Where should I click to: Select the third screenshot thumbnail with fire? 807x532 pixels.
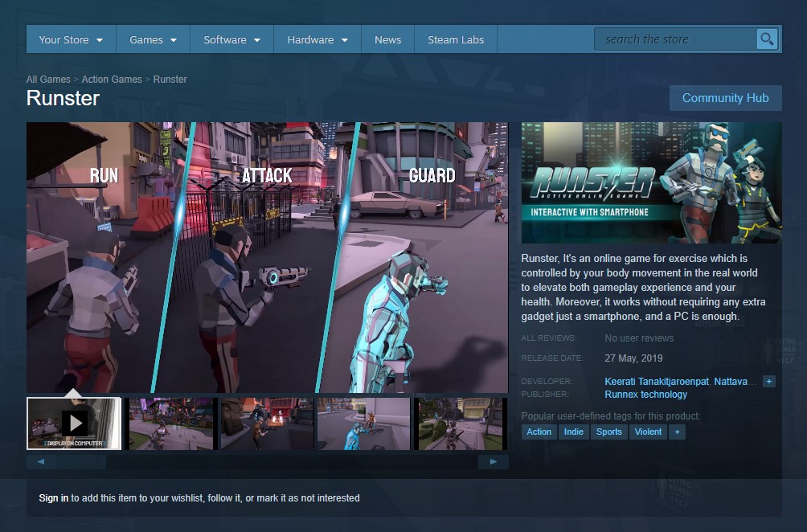[x=267, y=424]
